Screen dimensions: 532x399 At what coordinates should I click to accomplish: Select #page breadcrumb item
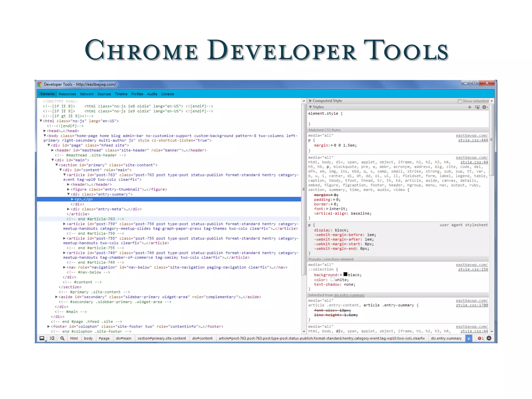[x=104, y=338]
